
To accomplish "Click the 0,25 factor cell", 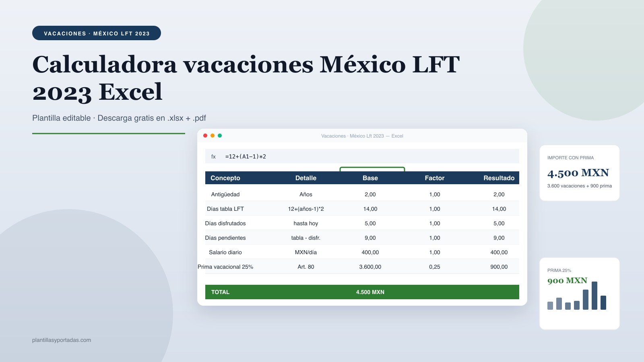I will [x=435, y=267].
